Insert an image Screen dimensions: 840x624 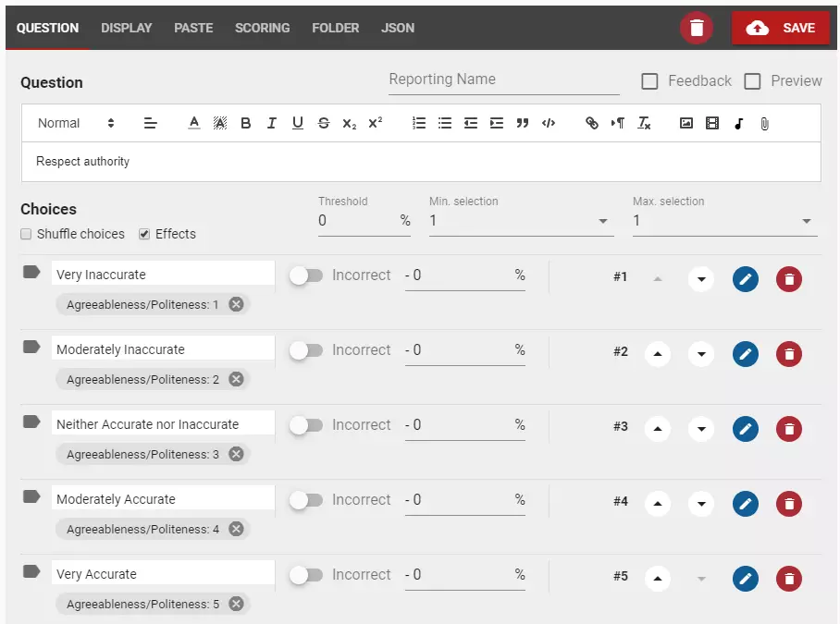point(686,123)
